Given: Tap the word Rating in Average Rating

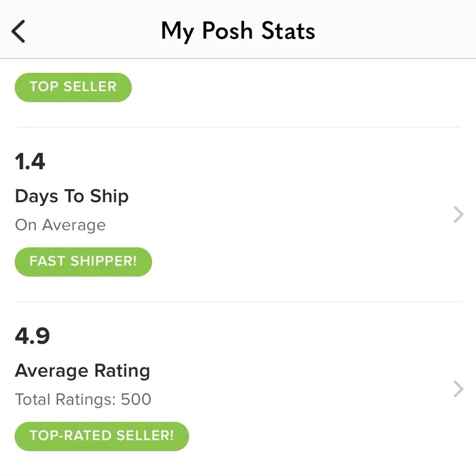Looking at the screenshot, I should [x=121, y=371].
